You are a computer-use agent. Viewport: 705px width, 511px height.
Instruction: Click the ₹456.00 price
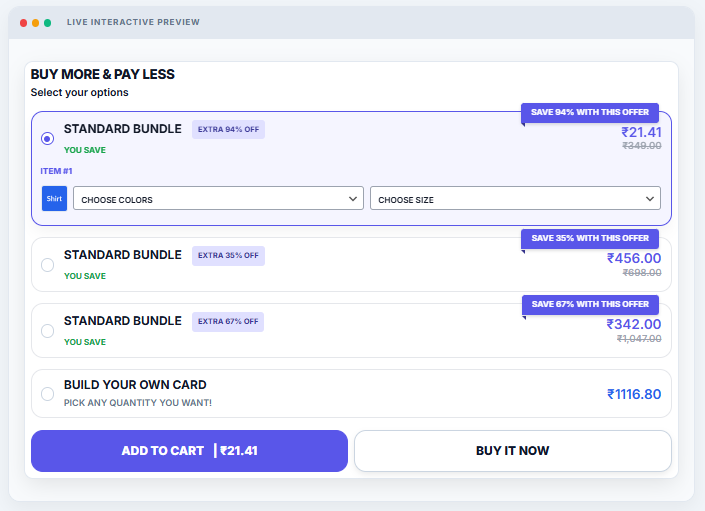click(x=634, y=258)
